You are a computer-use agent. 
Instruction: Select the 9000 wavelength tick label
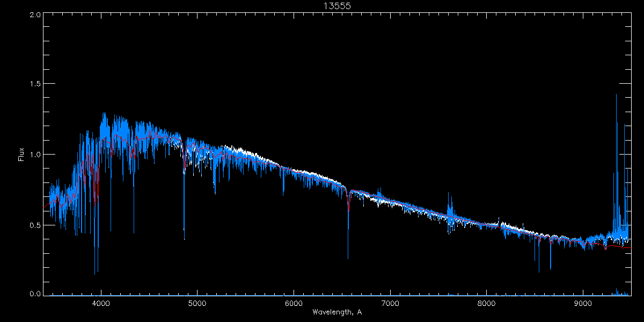point(583,303)
